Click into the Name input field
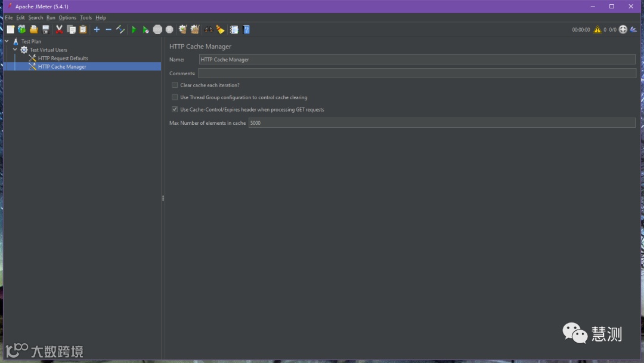The height and width of the screenshot is (363, 644). pos(417,60)
